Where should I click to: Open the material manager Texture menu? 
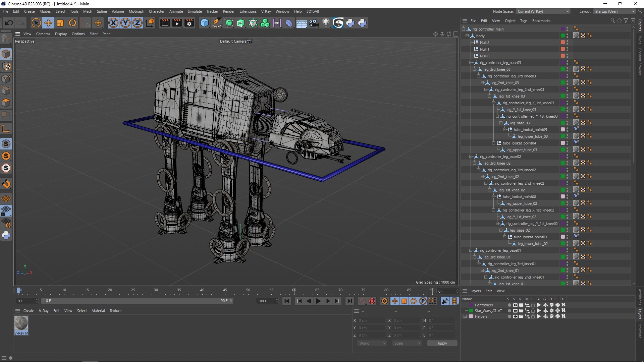pos(115,311)
